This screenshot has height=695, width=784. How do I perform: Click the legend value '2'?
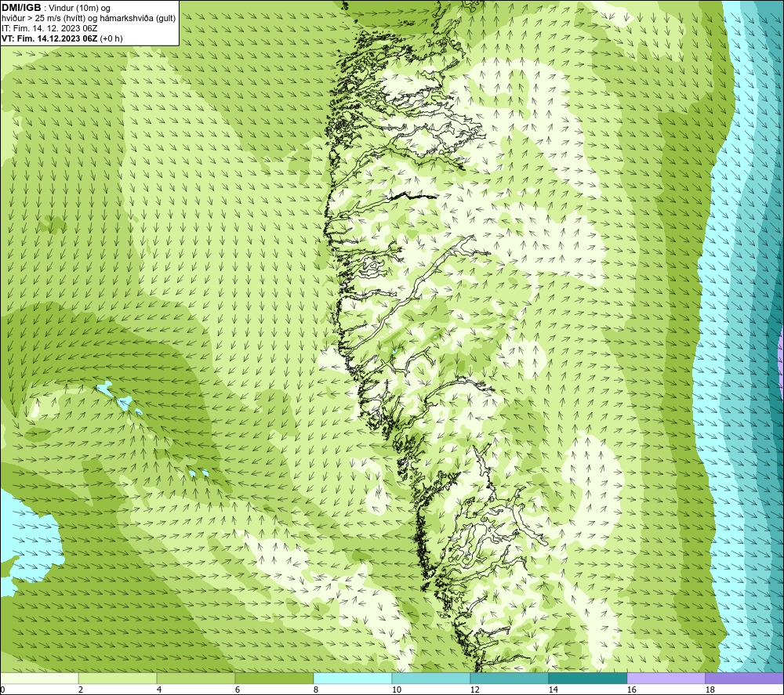81,690
